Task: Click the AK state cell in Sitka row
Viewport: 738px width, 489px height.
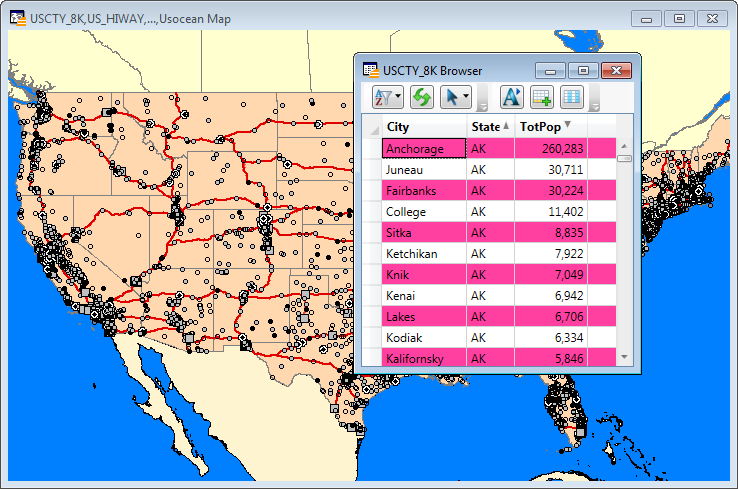Action: 490,232
